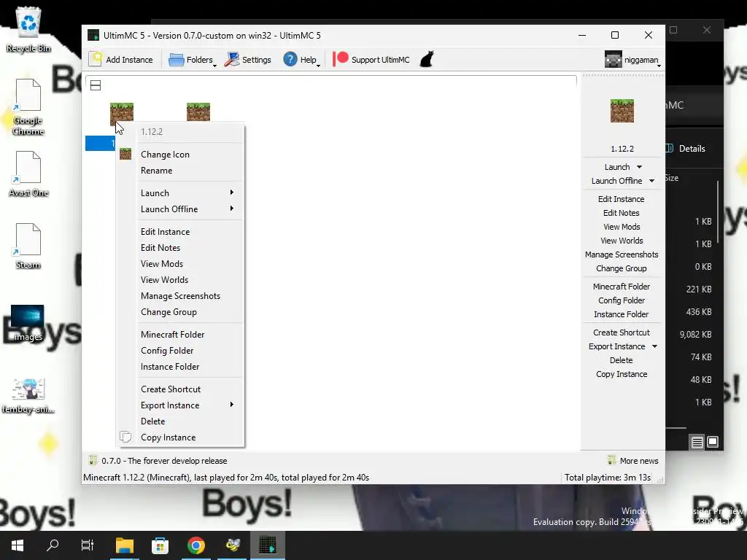Choose Config Folder in context menu
This screenshot has height=560, width=747.
point(167,351)
